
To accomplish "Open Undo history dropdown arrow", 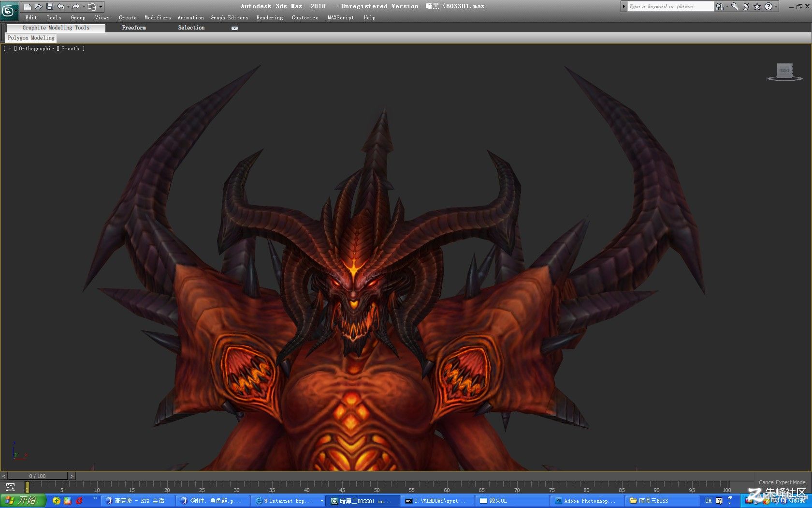I will (68, 6).
